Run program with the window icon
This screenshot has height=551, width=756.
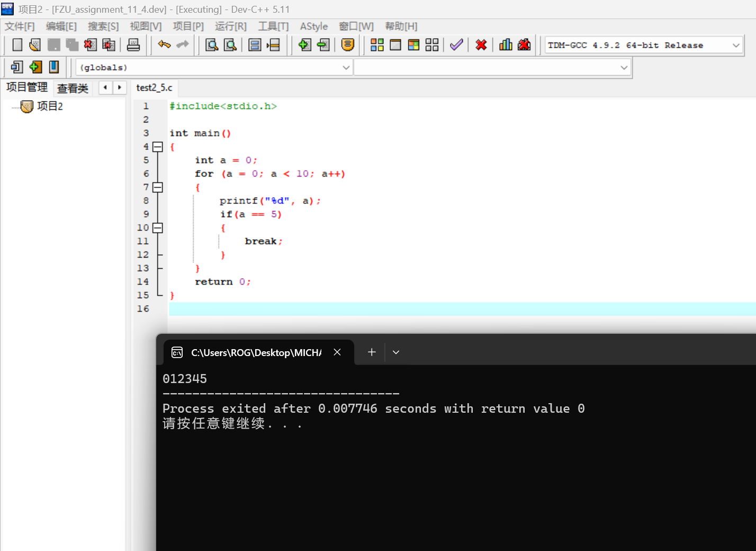395,45
